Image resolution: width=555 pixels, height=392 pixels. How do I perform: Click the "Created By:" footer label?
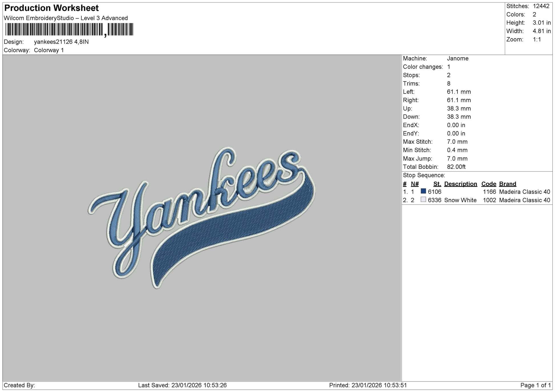tap(19, 385)
